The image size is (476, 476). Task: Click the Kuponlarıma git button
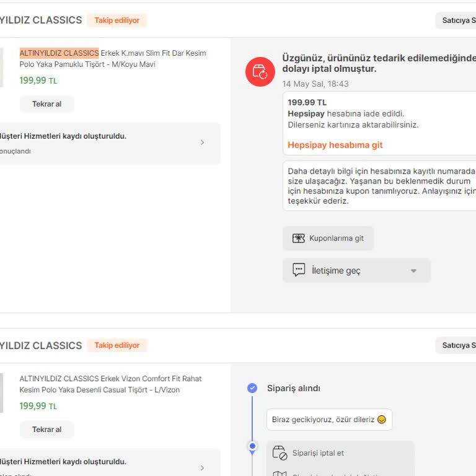point(328,238)
